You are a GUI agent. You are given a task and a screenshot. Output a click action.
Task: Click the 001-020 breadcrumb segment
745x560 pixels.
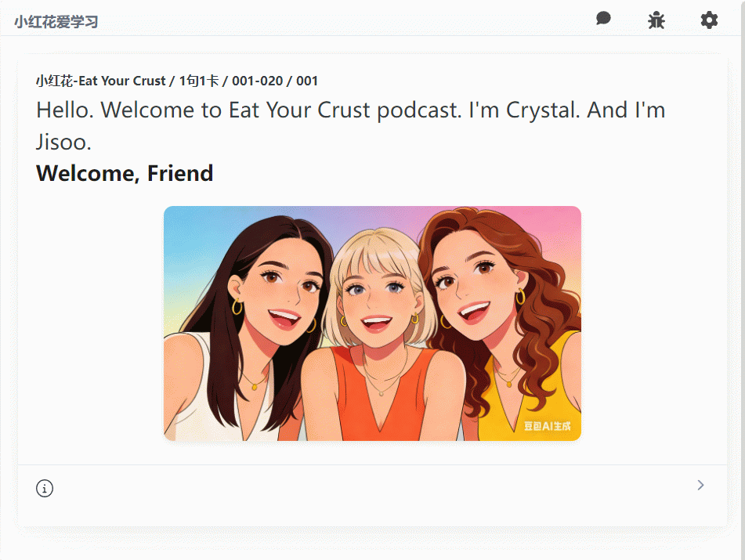pyautogui.click(x=258, y=81)
